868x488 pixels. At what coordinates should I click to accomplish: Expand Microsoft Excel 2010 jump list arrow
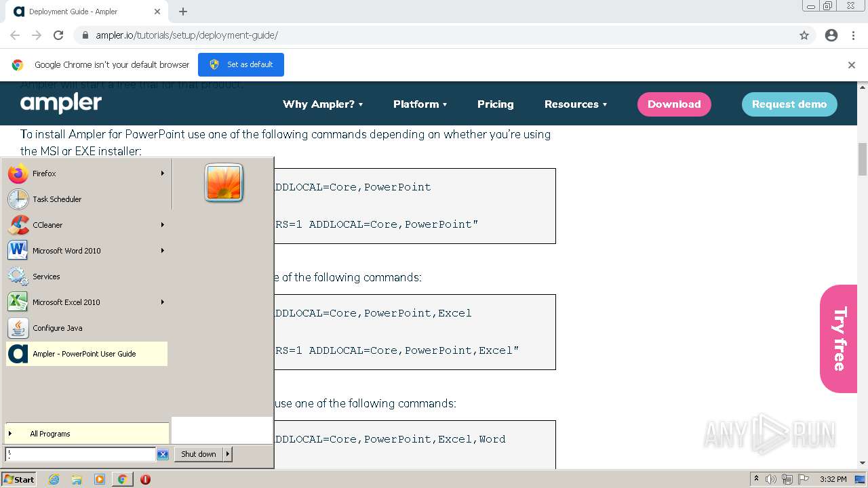click(163, 302)
